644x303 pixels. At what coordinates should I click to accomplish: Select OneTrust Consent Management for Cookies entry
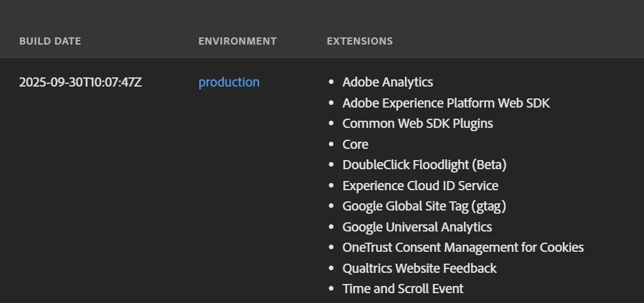pyautogui.click(x=463, y=247)
